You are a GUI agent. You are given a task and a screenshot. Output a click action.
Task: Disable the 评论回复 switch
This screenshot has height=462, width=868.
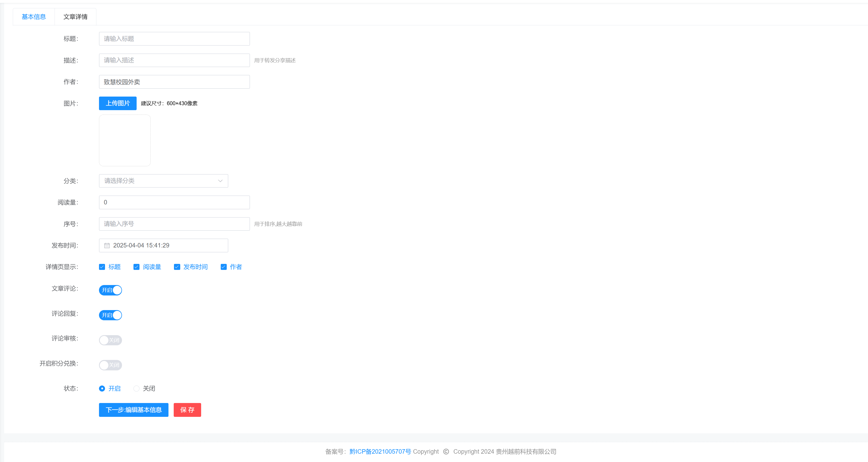pyautogui.click(x=110, y=315)
